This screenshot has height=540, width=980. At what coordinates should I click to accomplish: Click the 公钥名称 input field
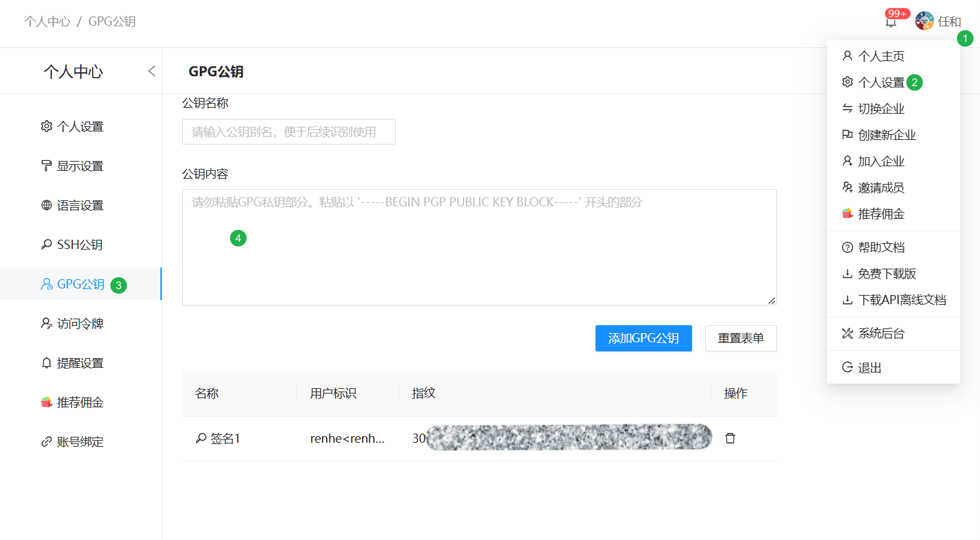click(289, 131)
